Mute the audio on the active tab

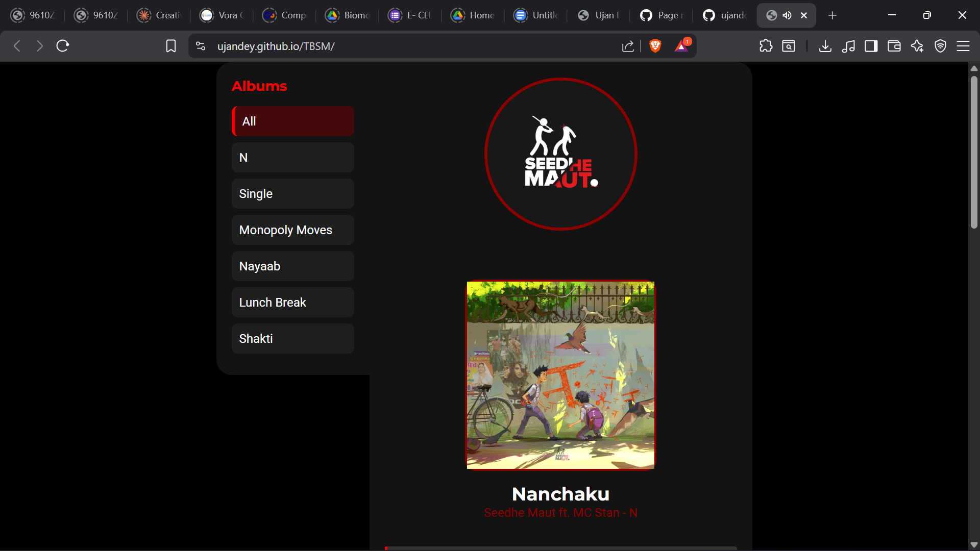point(787,15)
